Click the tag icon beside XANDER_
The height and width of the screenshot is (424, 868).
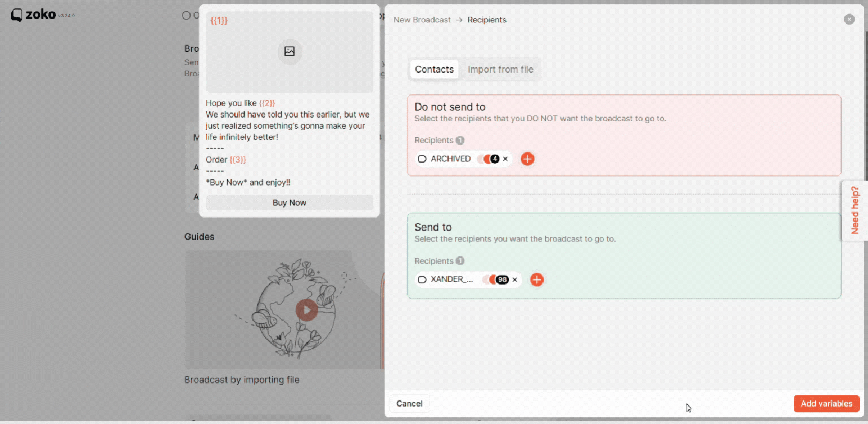(422, 279)
